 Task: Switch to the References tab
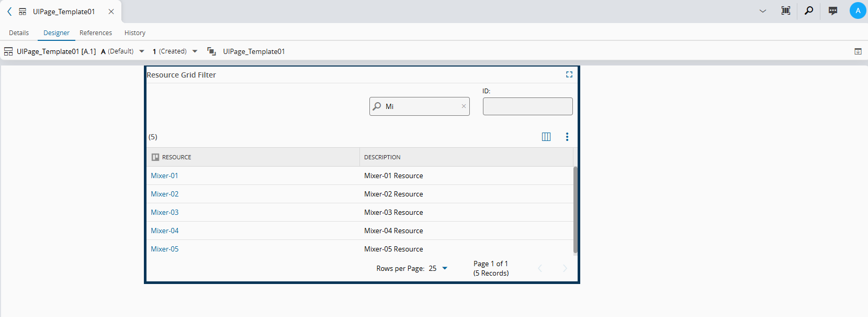coord(96,32)
